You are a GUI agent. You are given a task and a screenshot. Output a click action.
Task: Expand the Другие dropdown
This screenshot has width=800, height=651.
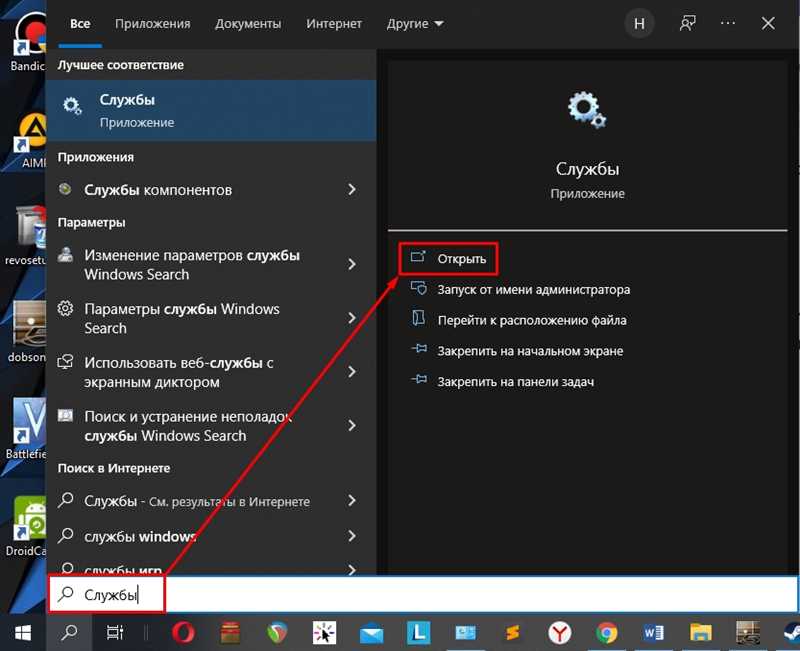pos(415,24)
